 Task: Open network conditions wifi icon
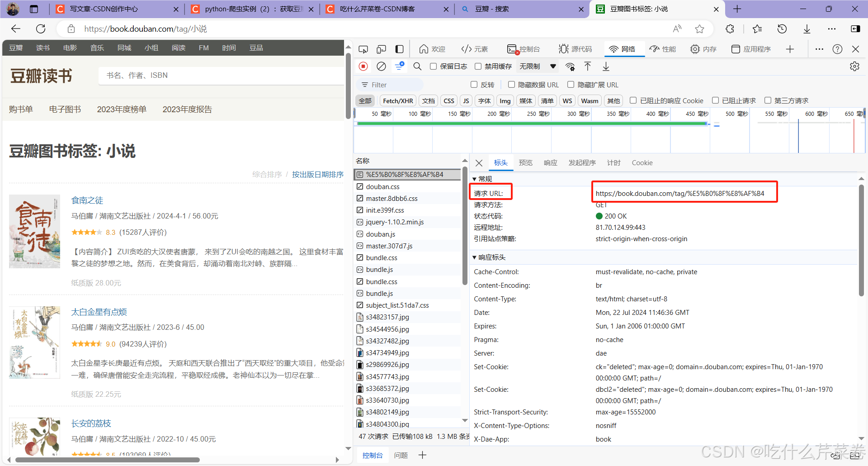[x=570, y=67]
